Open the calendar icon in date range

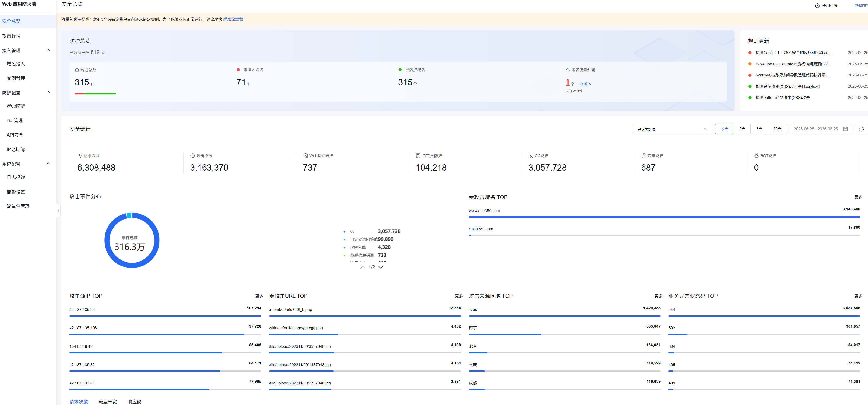pyautogui.click(x=845, y=129)
